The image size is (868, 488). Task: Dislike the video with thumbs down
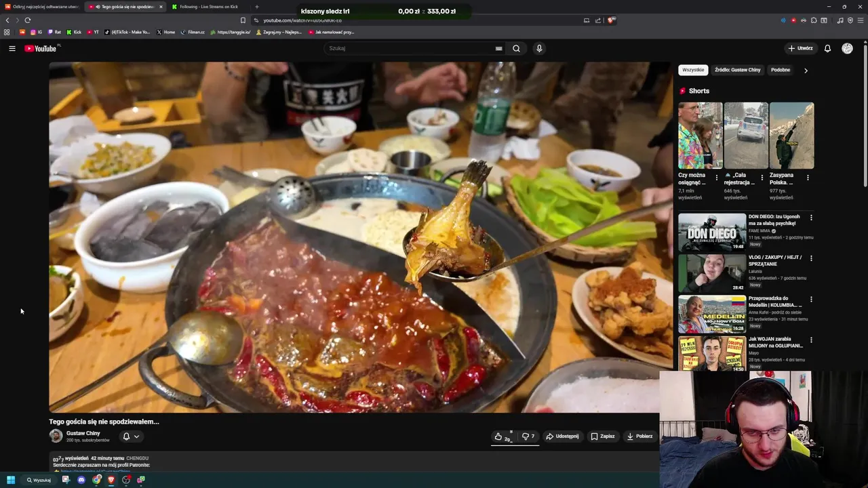(528, 436)
